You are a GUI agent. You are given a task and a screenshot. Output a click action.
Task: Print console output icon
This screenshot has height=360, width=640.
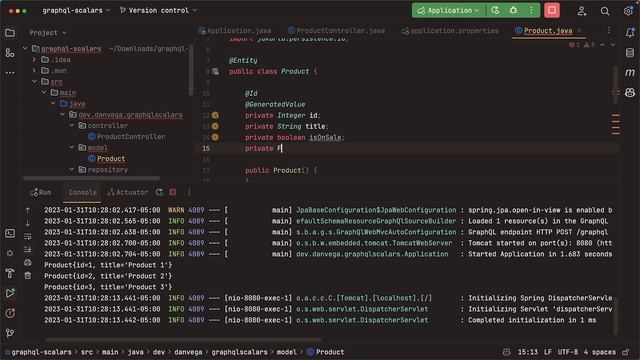click(x=28, y=262)
